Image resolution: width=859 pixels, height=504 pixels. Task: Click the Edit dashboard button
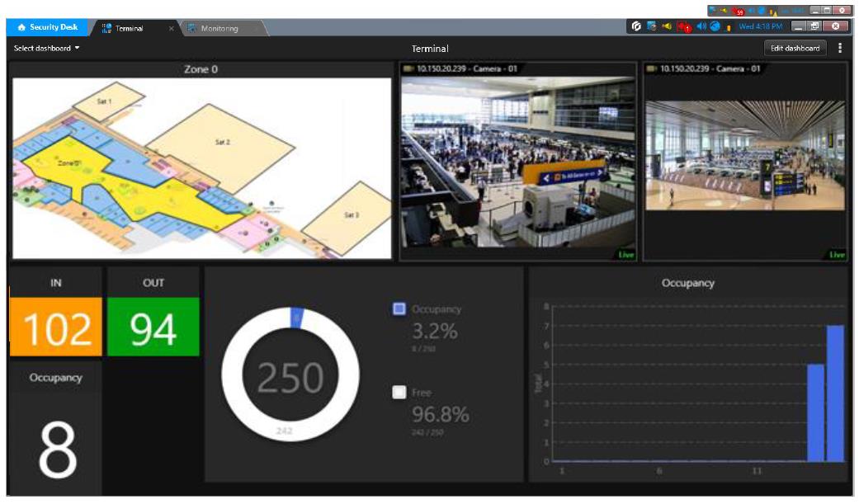(795, 48)
